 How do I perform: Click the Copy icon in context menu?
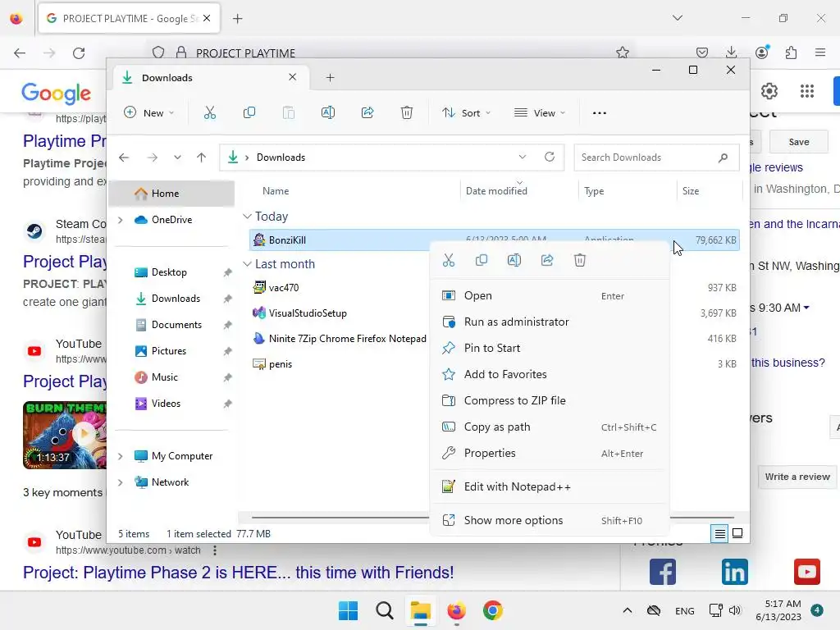tap(482, 260)
